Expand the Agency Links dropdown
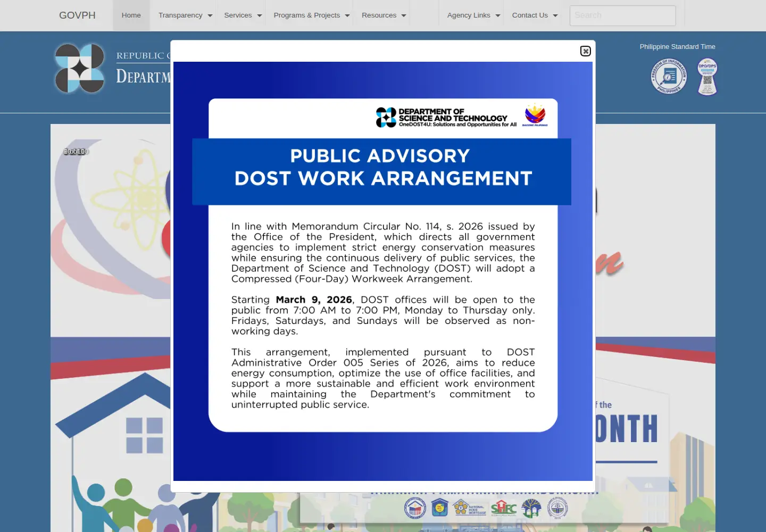 (x=473, y=15)
